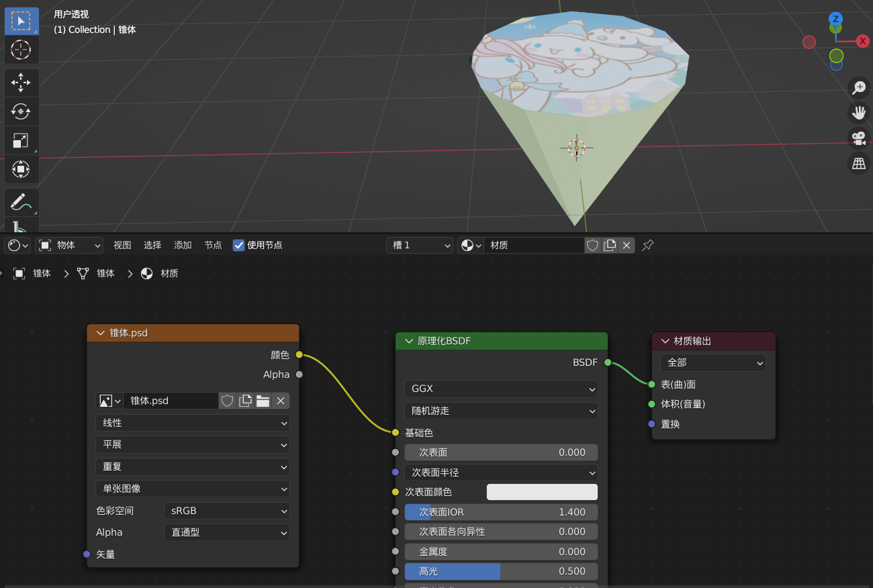Click the green Y axis gizmo

pyautogui.click(x=836, y=55)
